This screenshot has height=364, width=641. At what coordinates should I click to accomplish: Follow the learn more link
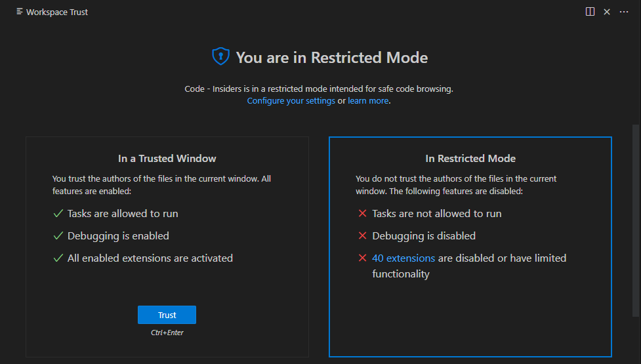coord(368,101)
